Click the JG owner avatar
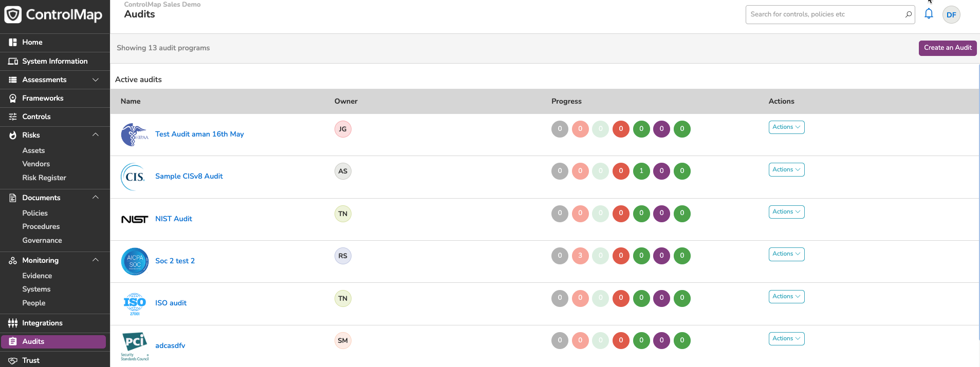Viewport: 980px width, 367px height. [x=343, y=129]
